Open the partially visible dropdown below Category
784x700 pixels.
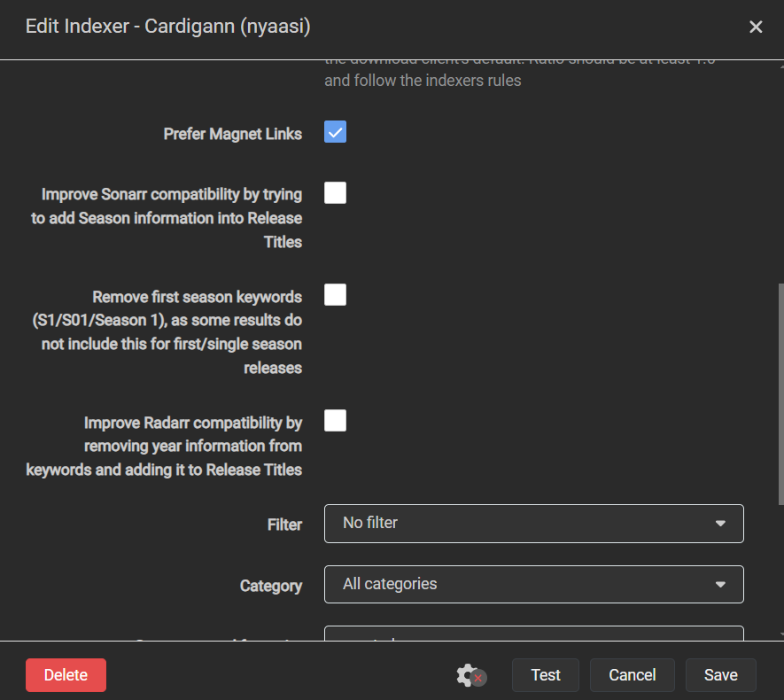(x=533, y=634)
